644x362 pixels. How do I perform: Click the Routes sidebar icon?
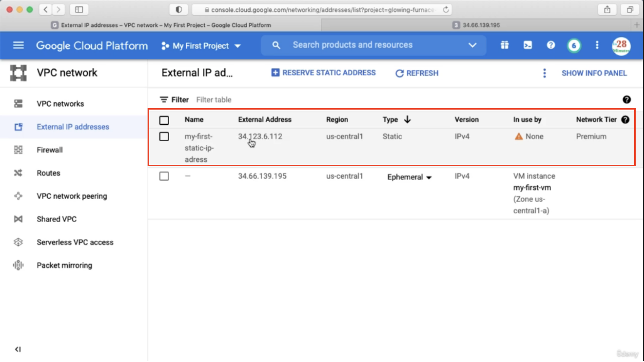pyautogui.click(x=18, y=173)
